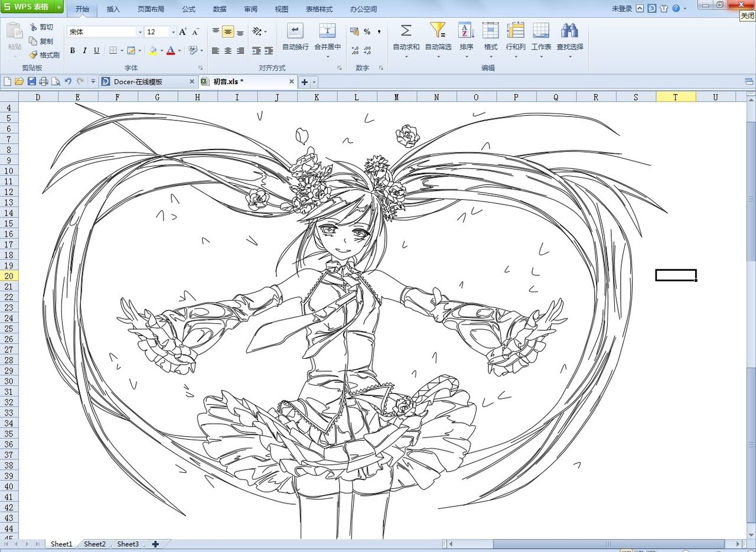Image resolution: width=756 pixels, height=552 pixels.
Task: Click the Copy (复制) button
Action: 41,41
